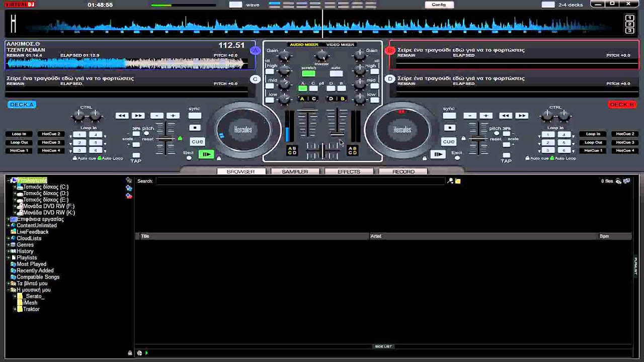644x362 pixels.
Task: Click Deck A fast-forward arrows button
Action: [138, 116]
